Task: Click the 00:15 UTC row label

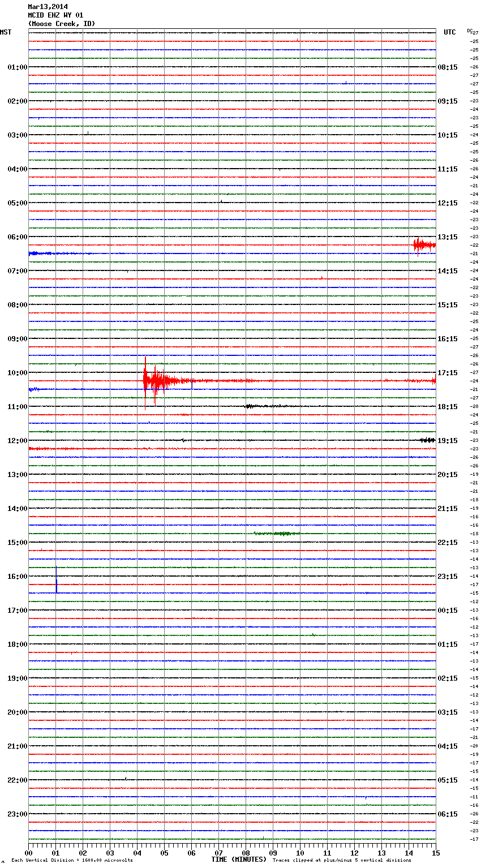Action: pyautogui.click(x=448, y=611)
